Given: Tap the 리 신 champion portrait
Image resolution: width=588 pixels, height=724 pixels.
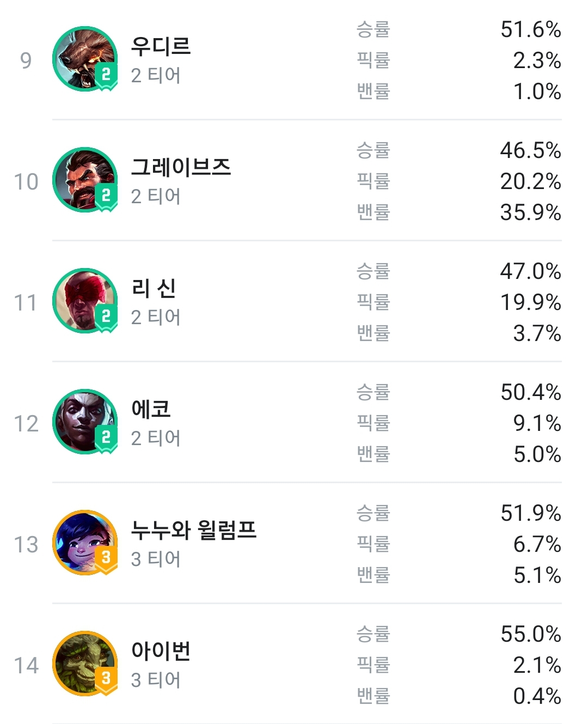Looking at the screenshot, I should click(85, 301).
